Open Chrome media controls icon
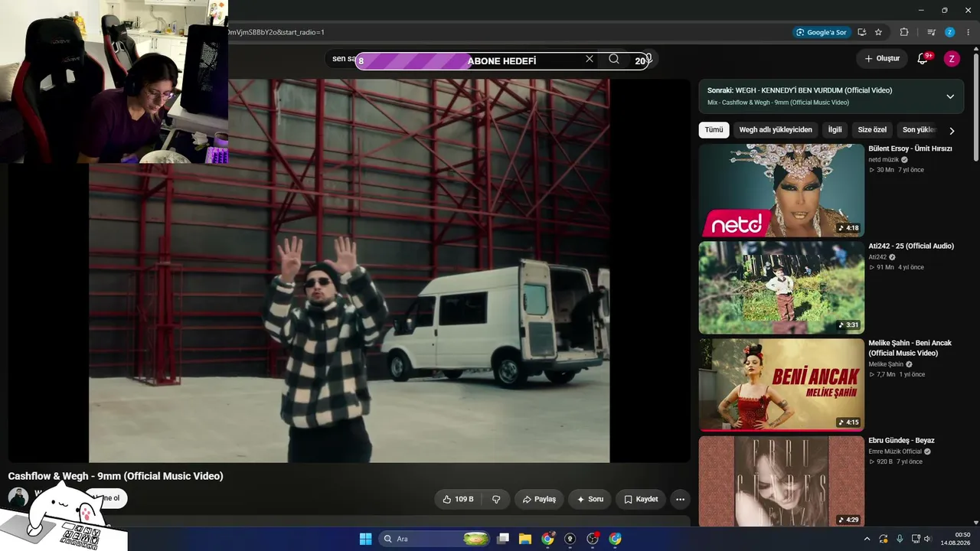980x551 pixels. (931, 32)
